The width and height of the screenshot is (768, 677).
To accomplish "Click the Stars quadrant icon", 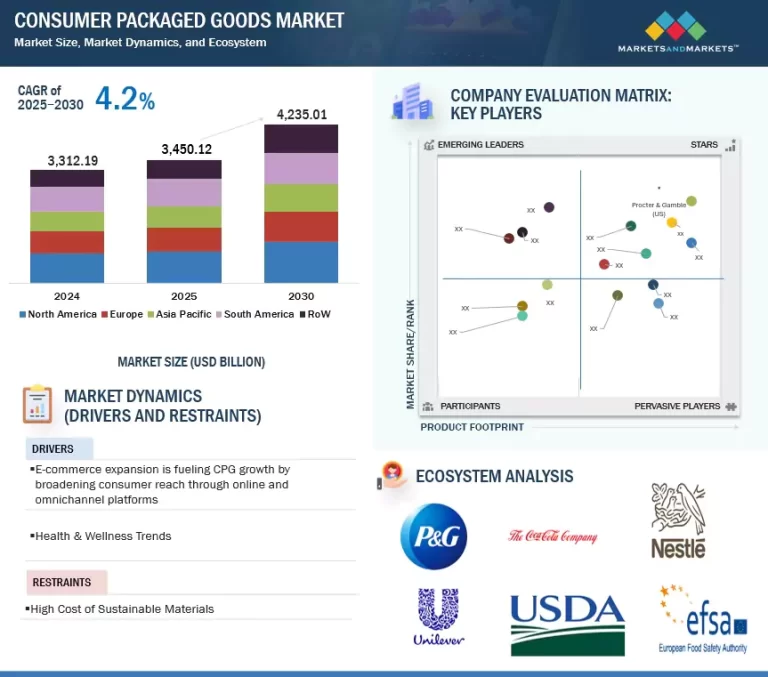I will [x=730, y=146].
